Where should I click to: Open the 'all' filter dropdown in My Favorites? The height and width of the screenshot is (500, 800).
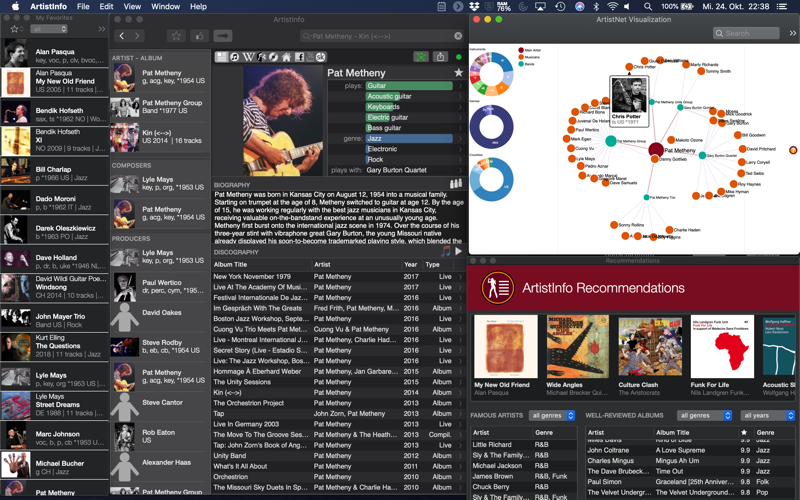[49, 29]
